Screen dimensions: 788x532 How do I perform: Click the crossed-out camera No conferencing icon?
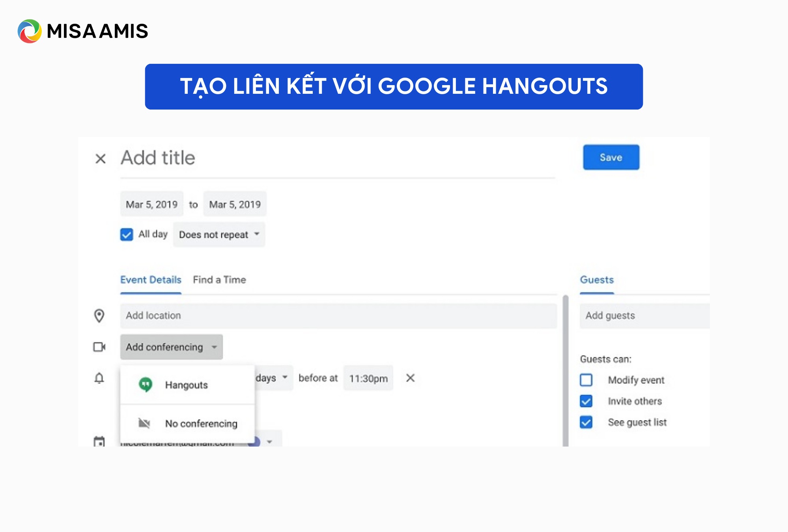[144, 423]
